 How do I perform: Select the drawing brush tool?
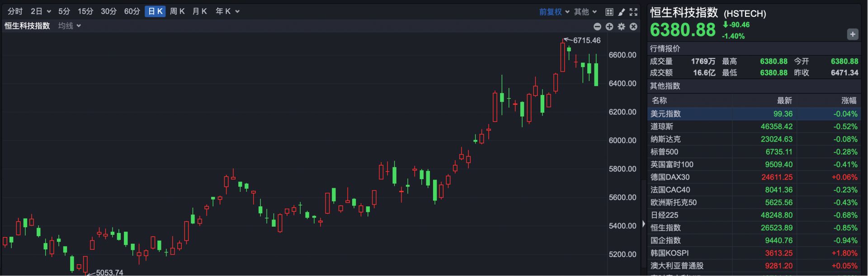pyautogui.click(x=622, y=12)
